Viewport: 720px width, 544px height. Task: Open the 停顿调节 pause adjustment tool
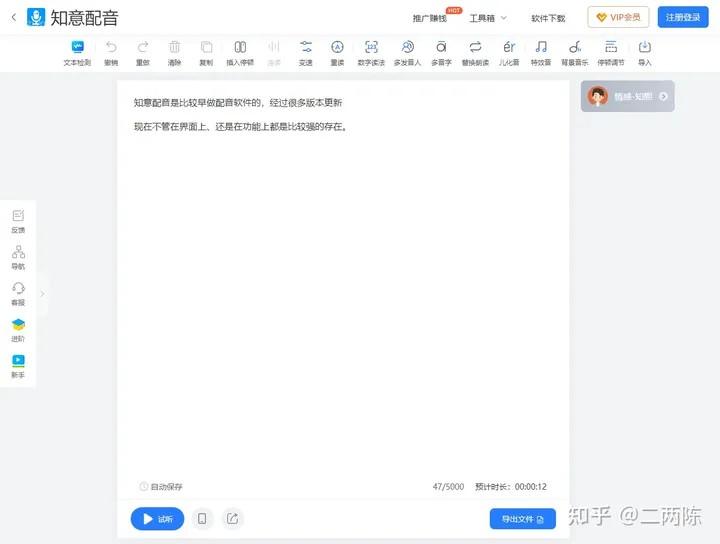(611, 53)
